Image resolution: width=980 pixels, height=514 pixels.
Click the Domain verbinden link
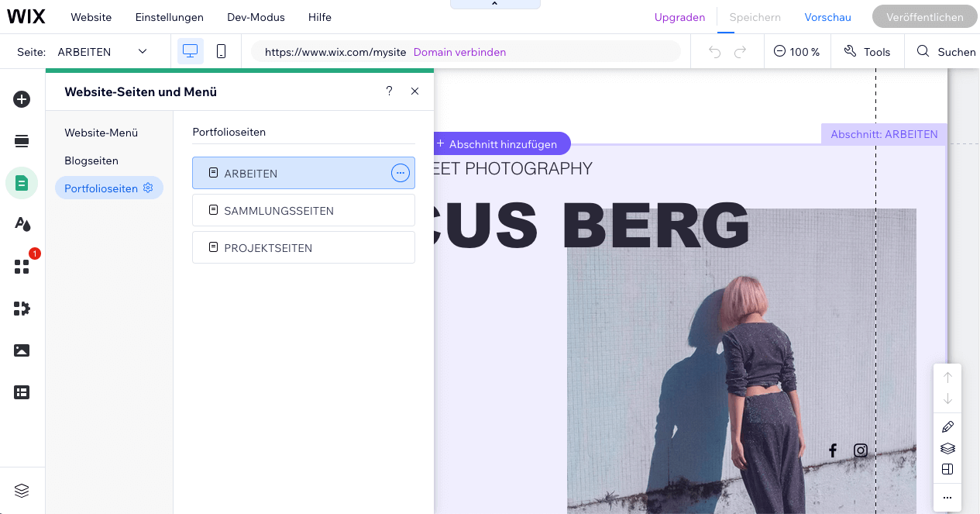click(459, 52)
